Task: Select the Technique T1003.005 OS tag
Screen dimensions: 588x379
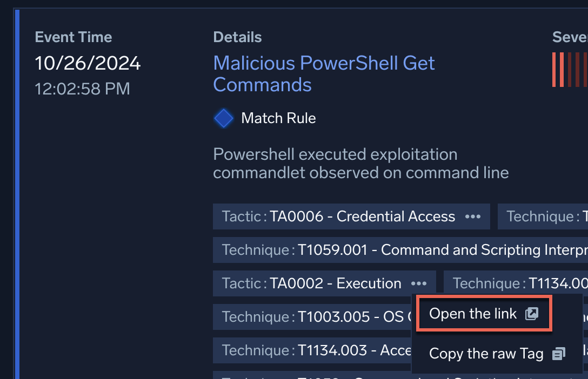Action: click(x=312, y=317)
